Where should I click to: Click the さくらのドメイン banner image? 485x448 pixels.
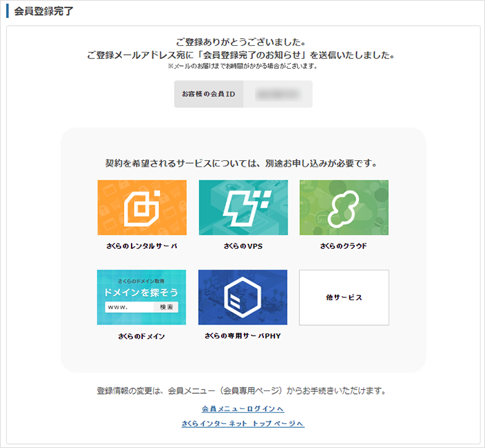142,298
